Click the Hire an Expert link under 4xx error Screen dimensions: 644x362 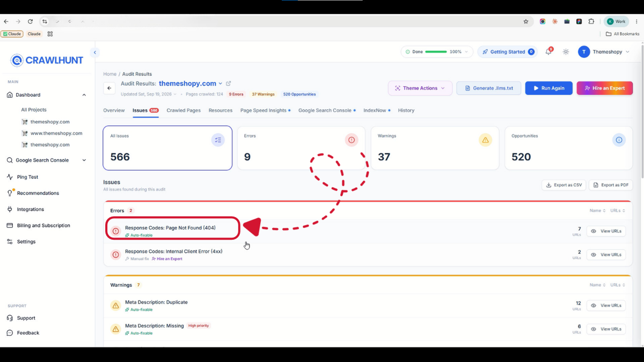click(167, 259)
